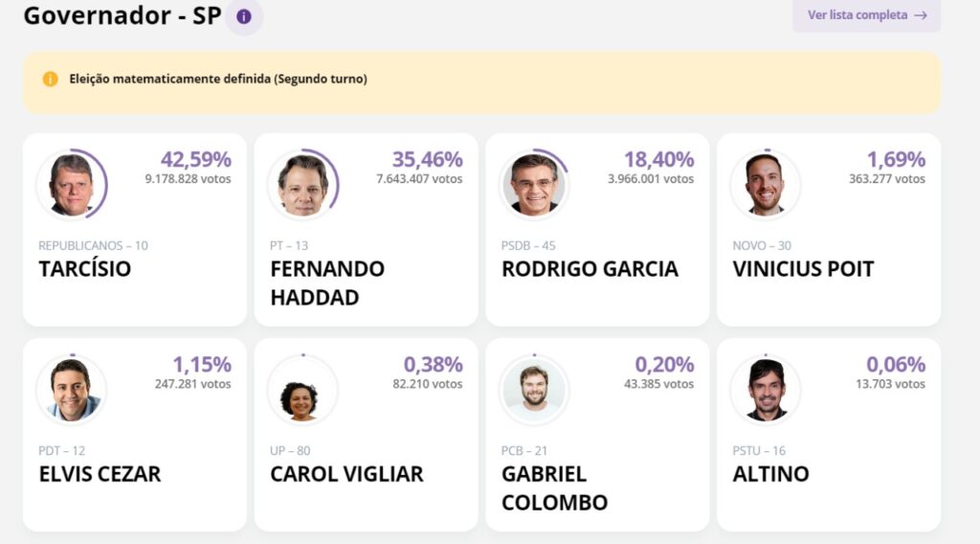
Task: Click the 43.385 votos count for Gabriel Colombo
Action: coord(658,384)
